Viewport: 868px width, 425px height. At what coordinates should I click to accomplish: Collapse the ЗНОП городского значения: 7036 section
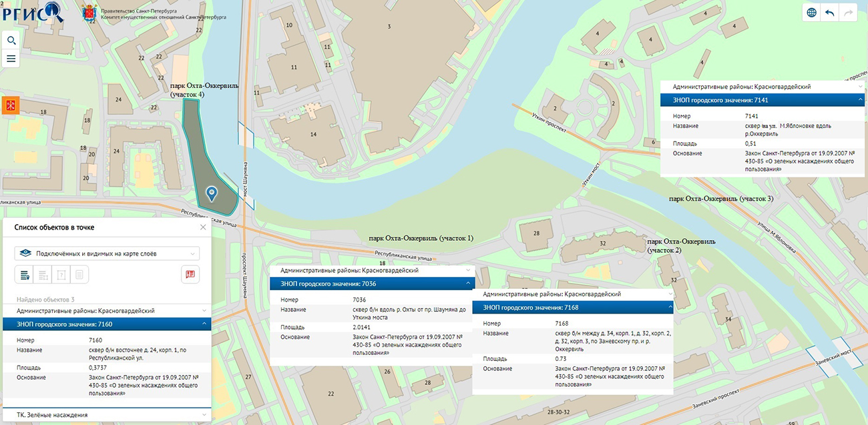[x=372, y=284]
